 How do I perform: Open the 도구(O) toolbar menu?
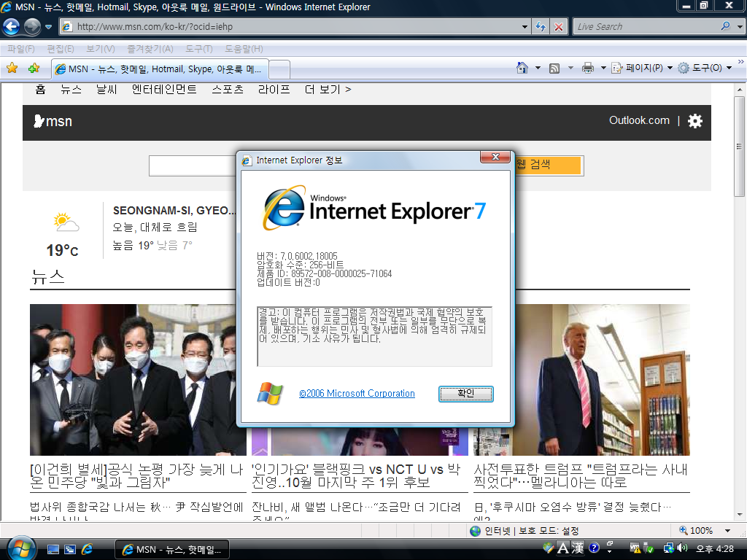(705, 68)
